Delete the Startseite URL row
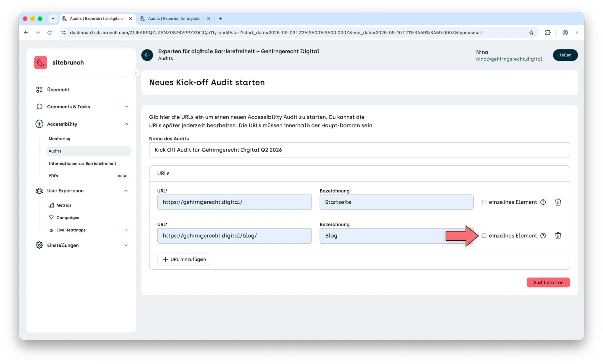The height and width of the screenshot is (364, 603). pos(558,202)
